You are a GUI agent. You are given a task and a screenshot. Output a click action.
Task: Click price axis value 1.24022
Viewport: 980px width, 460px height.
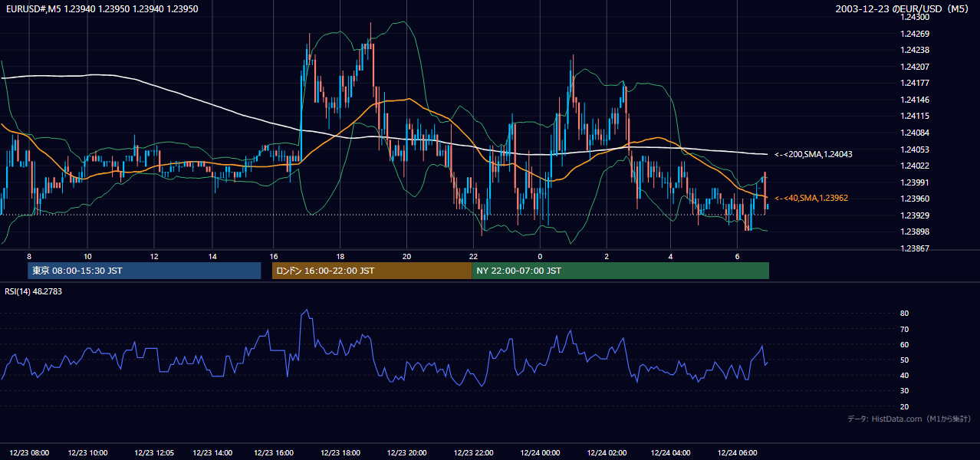(914, 166)
